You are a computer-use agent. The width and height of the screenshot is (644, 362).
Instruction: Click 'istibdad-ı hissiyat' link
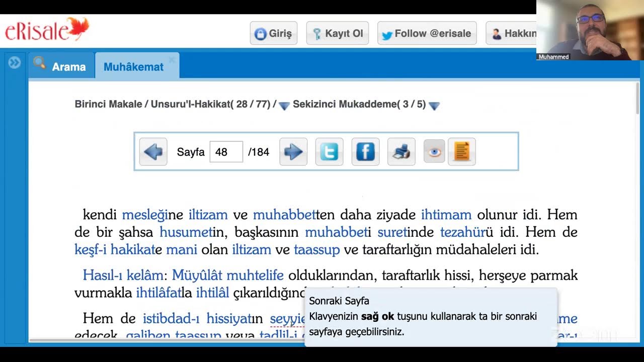coord(197,319)
